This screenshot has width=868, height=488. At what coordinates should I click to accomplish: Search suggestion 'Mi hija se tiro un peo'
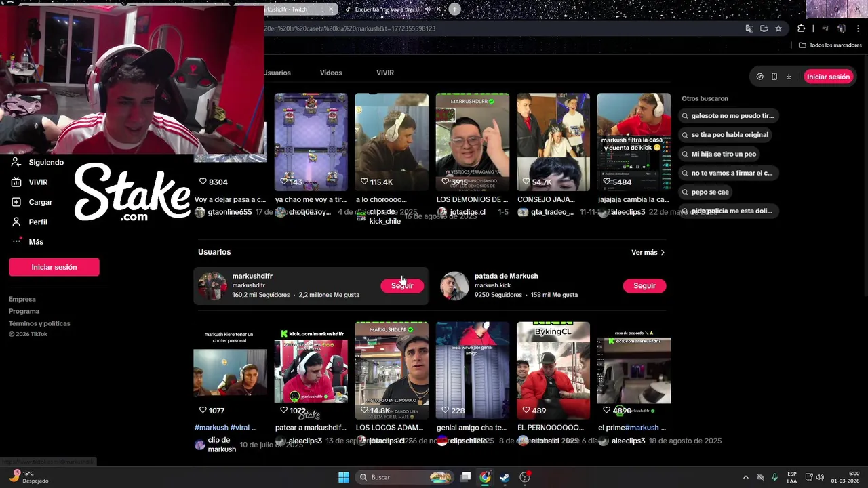point(719,154)
